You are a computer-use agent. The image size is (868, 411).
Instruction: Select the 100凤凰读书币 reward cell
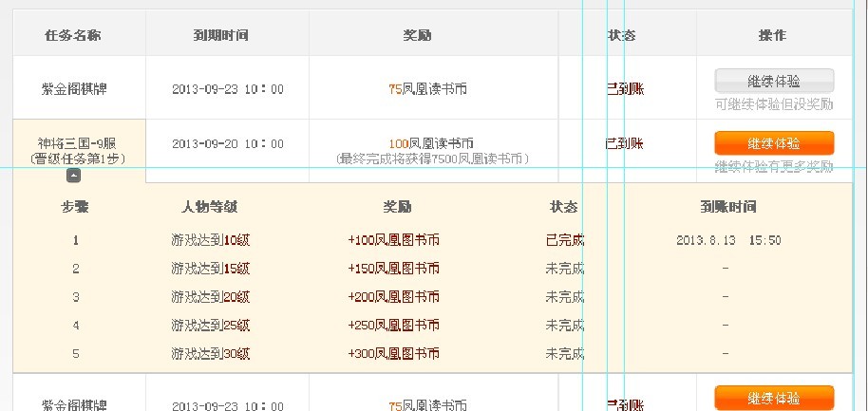pyautogui.click(x=431, y=144)
